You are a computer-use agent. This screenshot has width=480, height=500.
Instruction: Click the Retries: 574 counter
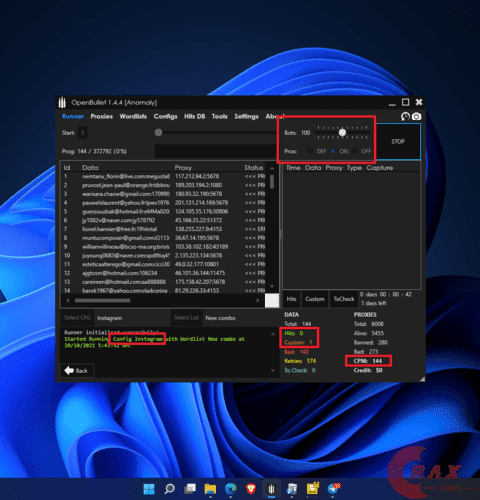[x=300, y=361]
